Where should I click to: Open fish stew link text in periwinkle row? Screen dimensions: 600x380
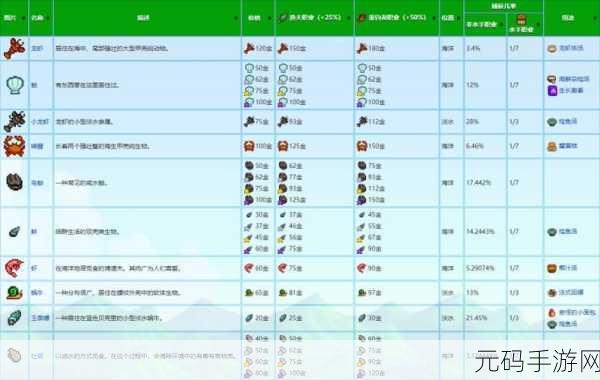pyautogui.click(x=568, y=324)
